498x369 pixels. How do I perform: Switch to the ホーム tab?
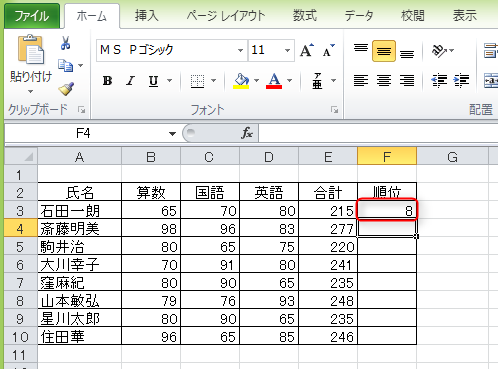(x=91, y=16)
